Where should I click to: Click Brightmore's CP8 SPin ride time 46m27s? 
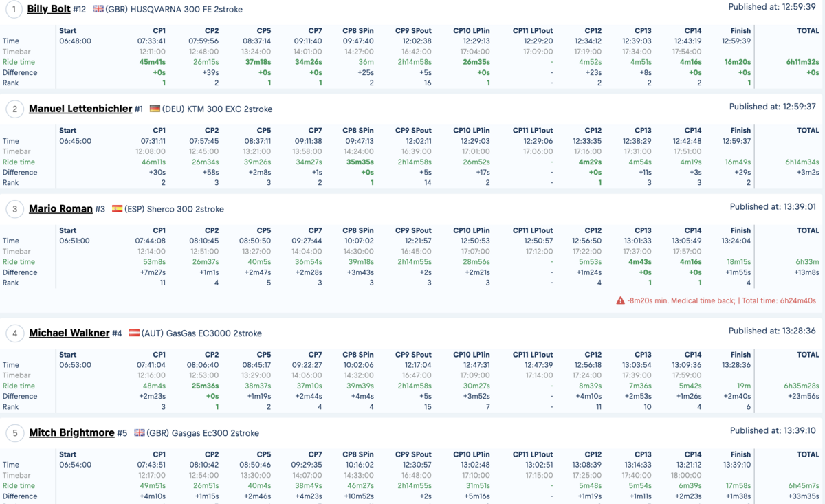point(361,485)
